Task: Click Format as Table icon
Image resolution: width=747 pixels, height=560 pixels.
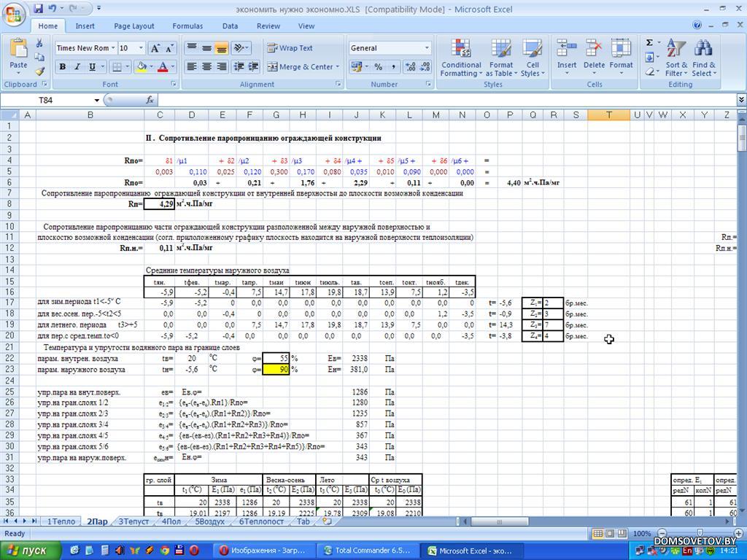Action: [501, 58]
